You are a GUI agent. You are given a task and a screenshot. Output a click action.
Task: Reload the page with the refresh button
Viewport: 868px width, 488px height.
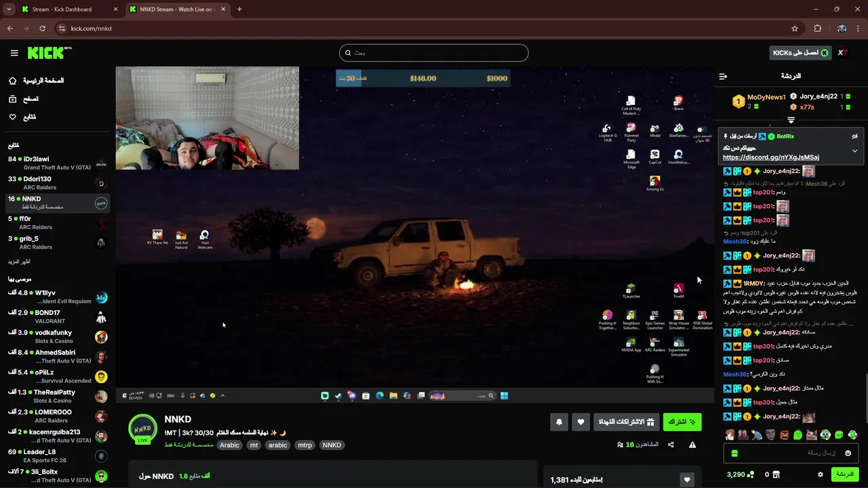click(x=42, y=28)
